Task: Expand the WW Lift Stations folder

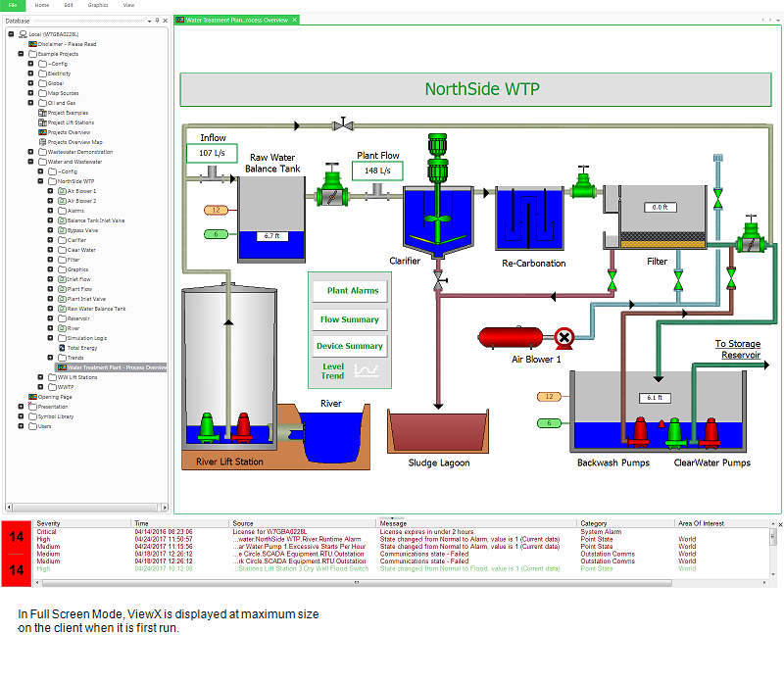Action: [x=40, y=377]
